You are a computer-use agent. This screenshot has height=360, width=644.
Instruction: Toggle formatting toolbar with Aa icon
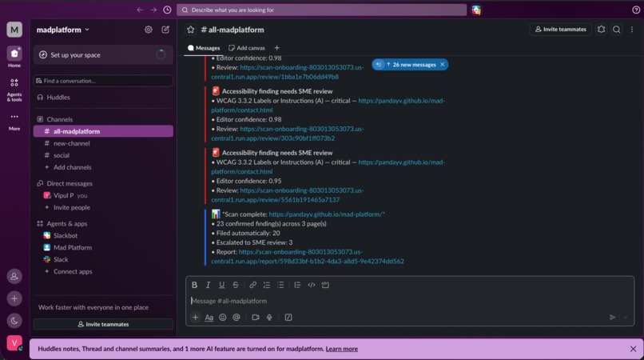209,318
